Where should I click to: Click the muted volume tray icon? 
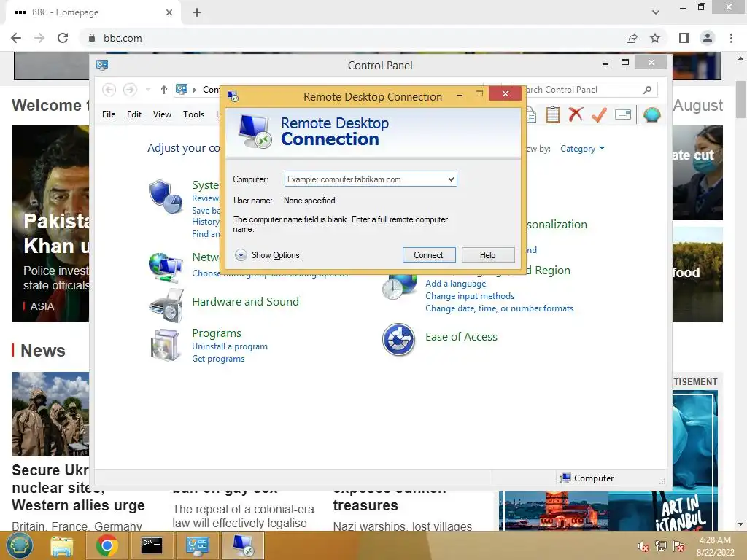tap(643, 546)
